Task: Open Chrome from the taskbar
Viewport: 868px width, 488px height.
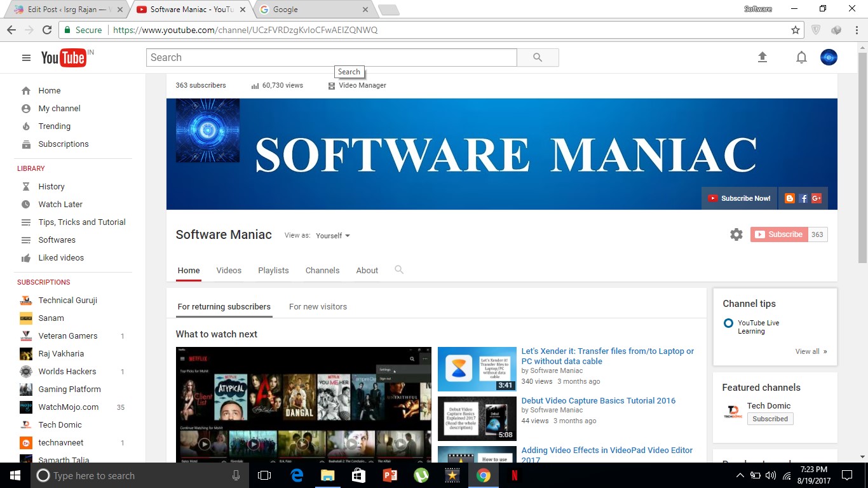Action: tap(484, 475)
